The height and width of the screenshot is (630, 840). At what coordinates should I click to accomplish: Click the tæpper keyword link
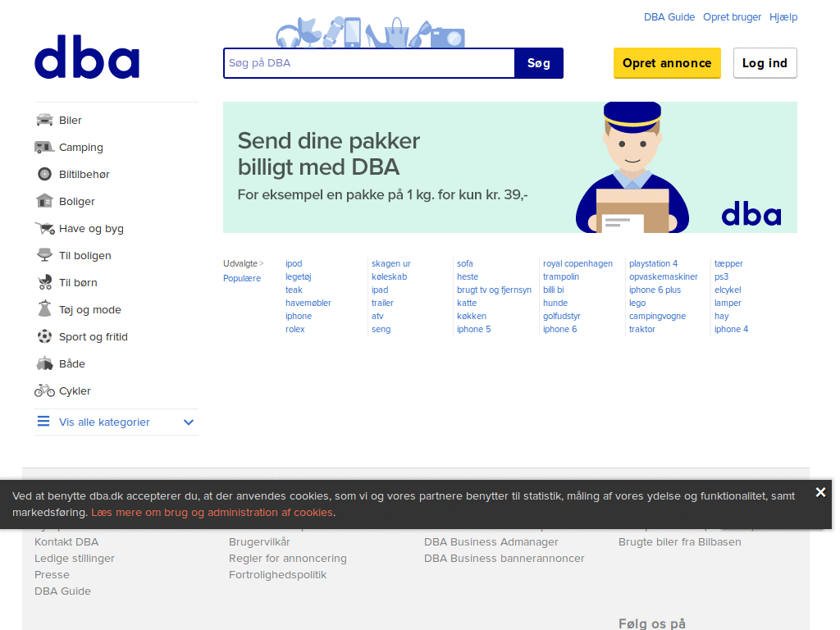click(x=728, y=263)
